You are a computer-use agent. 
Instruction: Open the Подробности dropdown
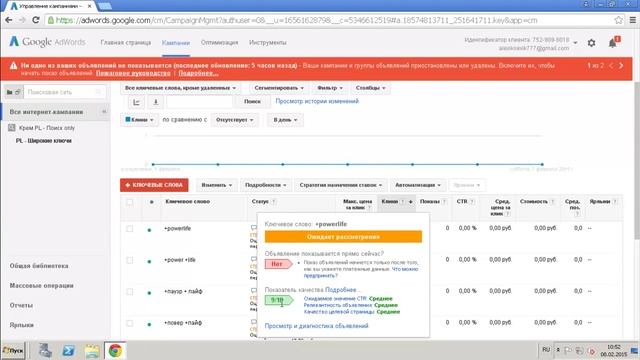pyautogui.click(x=266, y=185)
